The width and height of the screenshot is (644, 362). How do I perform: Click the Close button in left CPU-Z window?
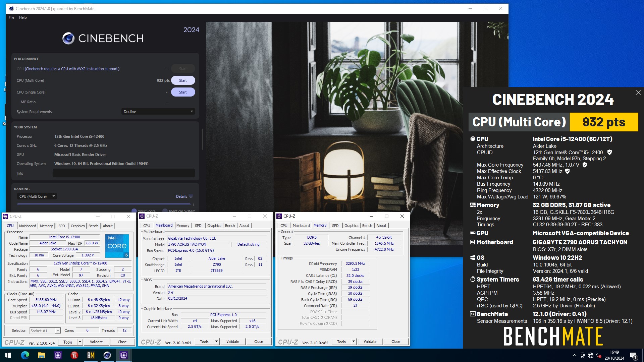(x=122, y=342)
